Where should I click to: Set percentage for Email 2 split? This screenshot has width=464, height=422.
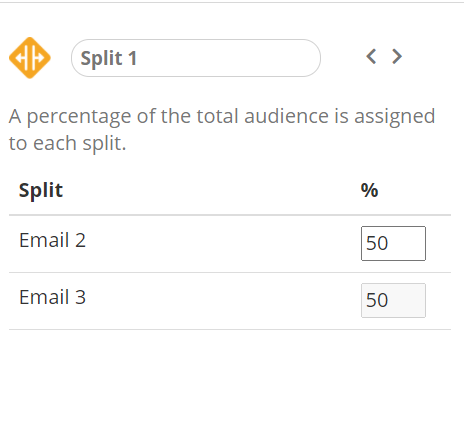coord(393,243)
